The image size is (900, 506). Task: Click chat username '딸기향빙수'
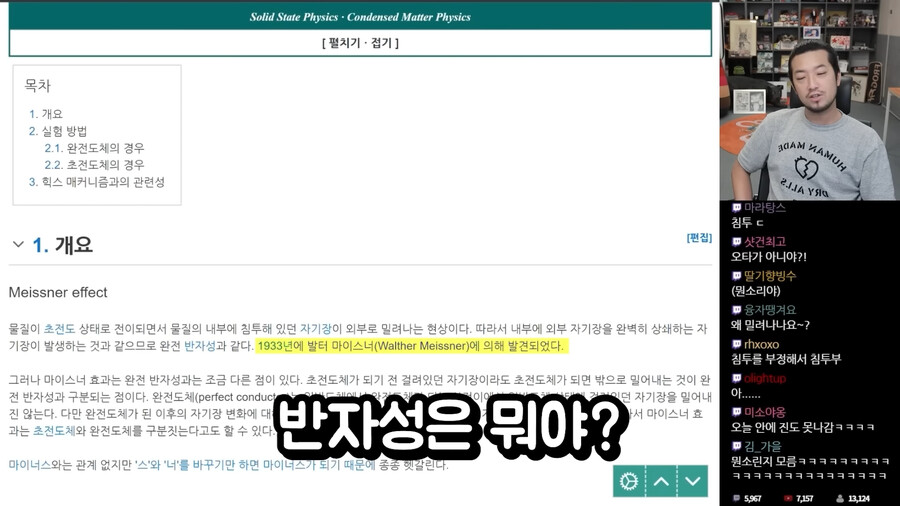770,276
